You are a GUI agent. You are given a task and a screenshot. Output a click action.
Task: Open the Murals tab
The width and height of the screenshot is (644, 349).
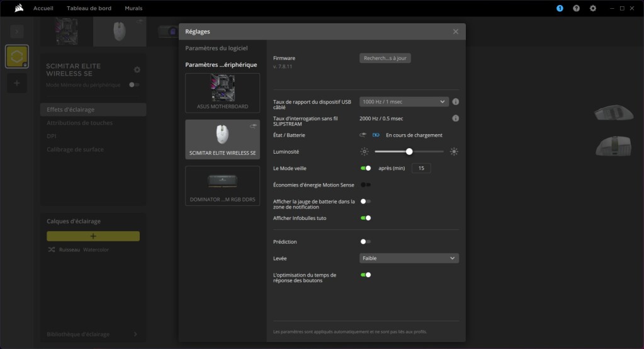(x=133, y=8)
